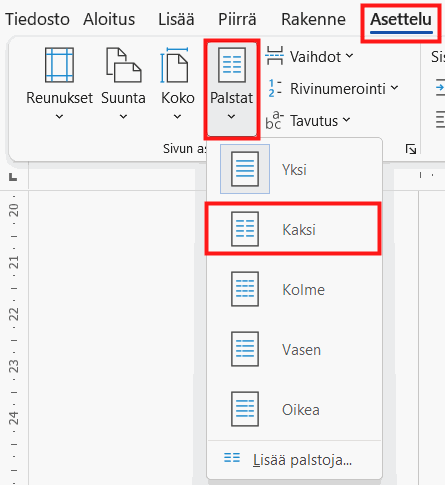445x485 pixels.
Task: Click the tab selector on ruler corner
Action: (13, 177)
